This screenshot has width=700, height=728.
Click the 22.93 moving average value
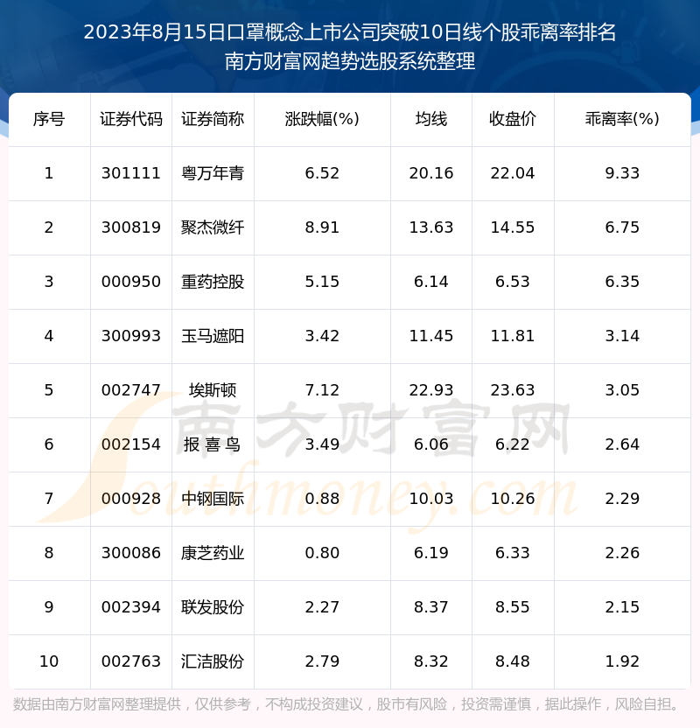(431, 390)
